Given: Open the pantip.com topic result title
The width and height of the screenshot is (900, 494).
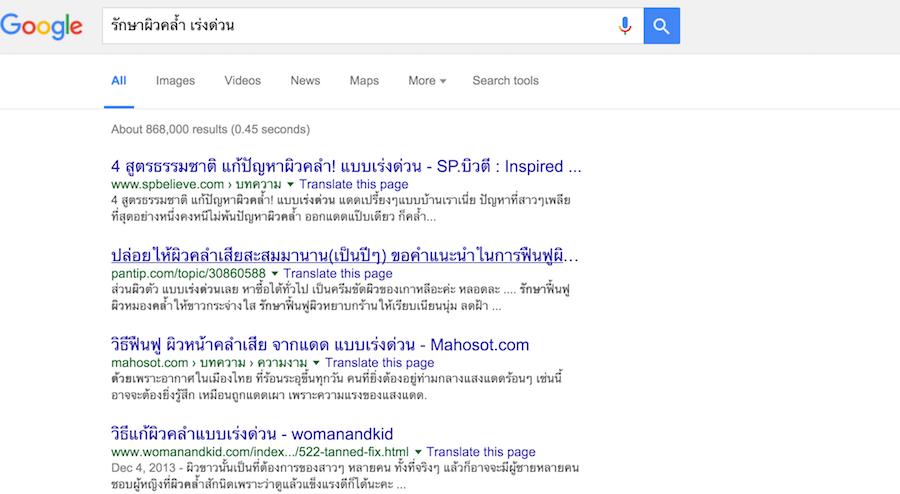Looking at the screenshot, I should [344, 255].
